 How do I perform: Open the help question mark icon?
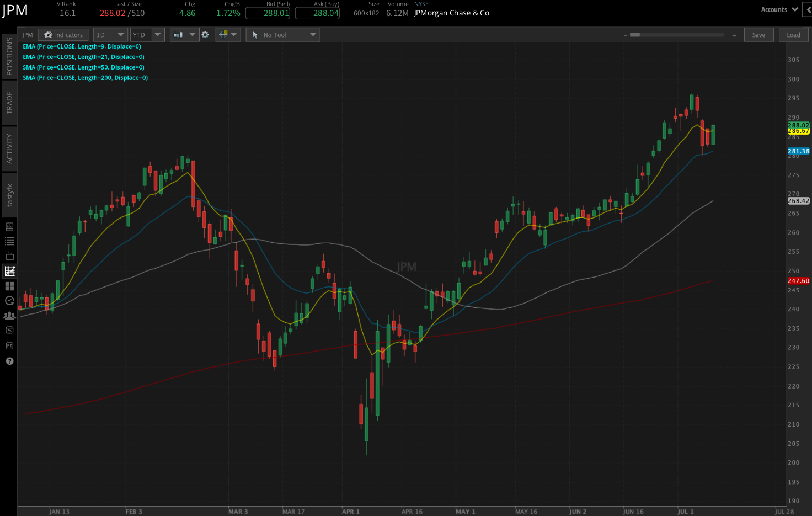coord(9,361)
